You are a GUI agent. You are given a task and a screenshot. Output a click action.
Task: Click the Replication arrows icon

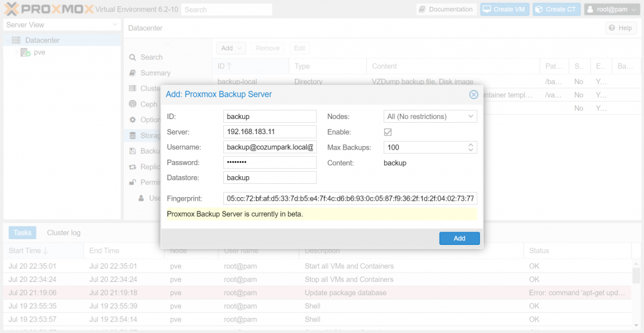(133, 167)
